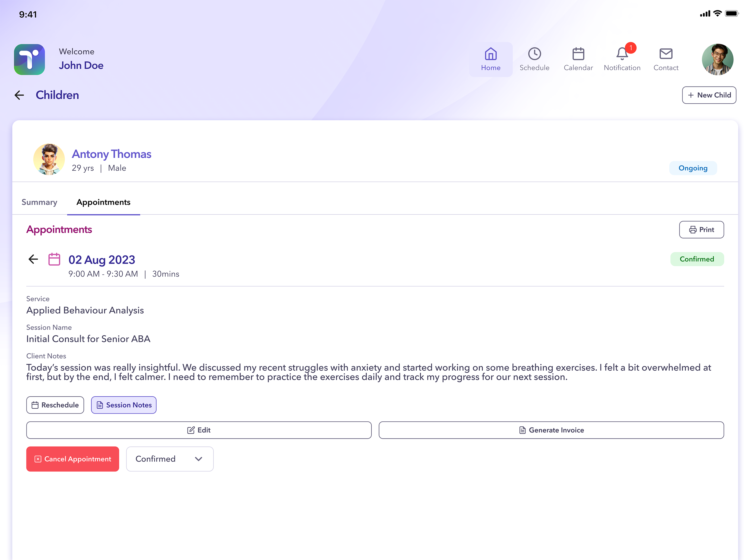
Task: Switch to the Appointments tab
Action: click(x=103, y=202)
